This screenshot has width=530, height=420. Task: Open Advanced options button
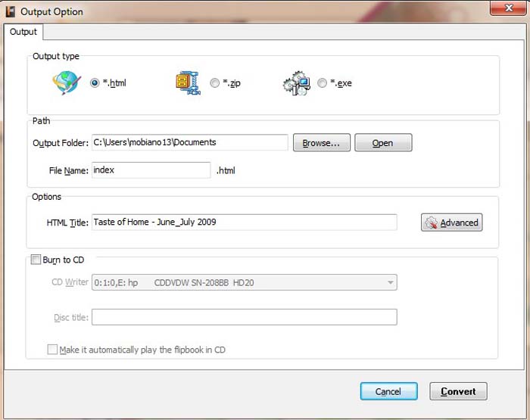451,222
